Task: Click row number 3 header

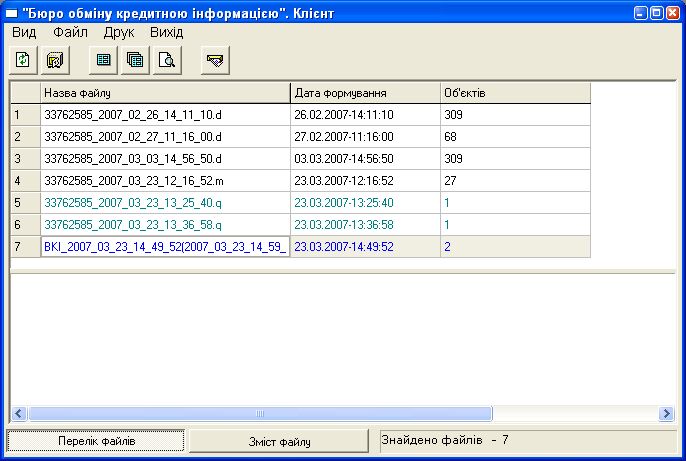Action: (25, 159)
